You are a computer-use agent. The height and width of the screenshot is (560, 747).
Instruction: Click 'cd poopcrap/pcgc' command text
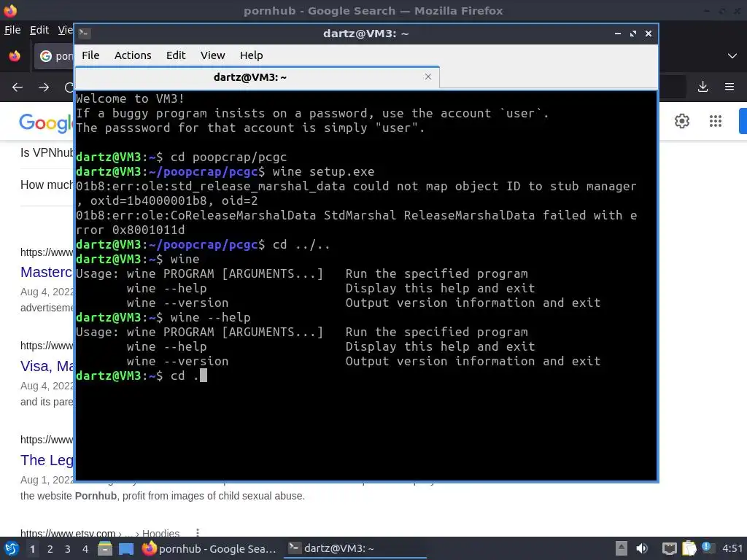[x=228, y=157]
